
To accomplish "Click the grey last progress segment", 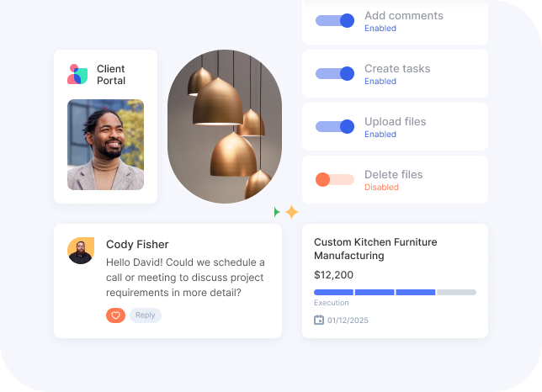I will [x=456, y=292].
